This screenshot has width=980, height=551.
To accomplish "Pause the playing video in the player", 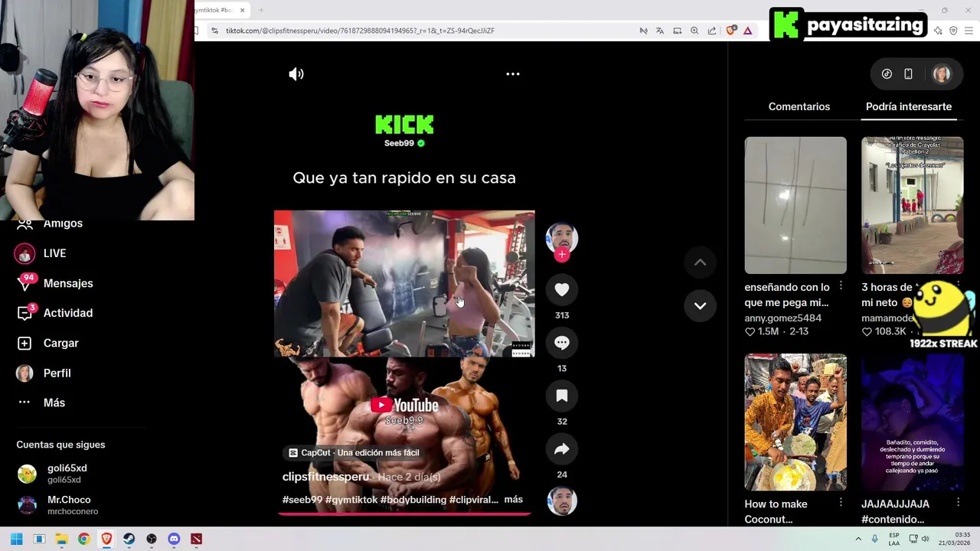I will point(404,284).
